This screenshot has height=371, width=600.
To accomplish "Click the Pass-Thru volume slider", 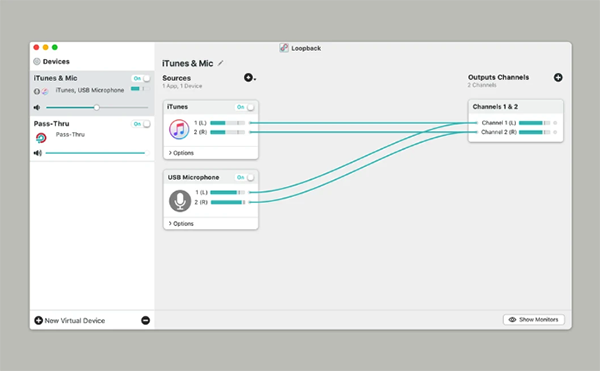I will click(x=96, y=153).
